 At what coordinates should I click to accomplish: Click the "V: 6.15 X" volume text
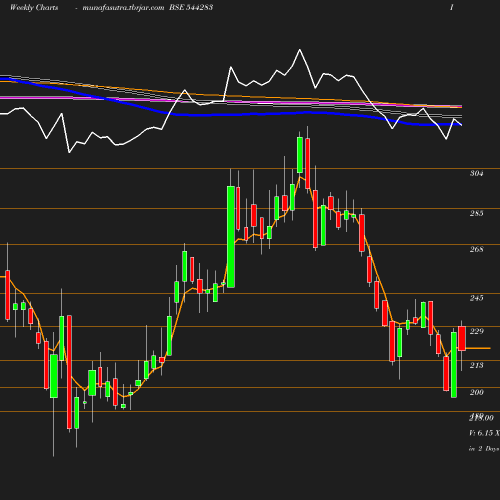tap(484, 433)
